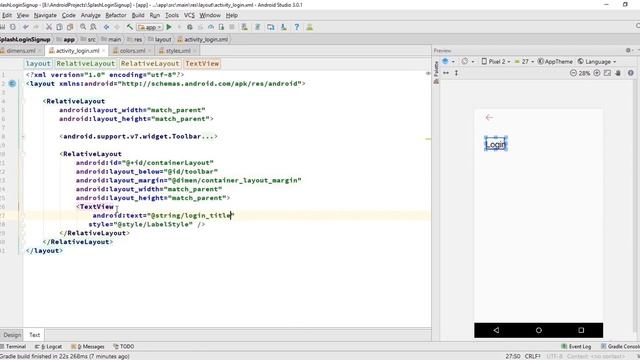Click the vertical expand arrows icon
This screenshot has width=640, height=360.
pos(456,73)
